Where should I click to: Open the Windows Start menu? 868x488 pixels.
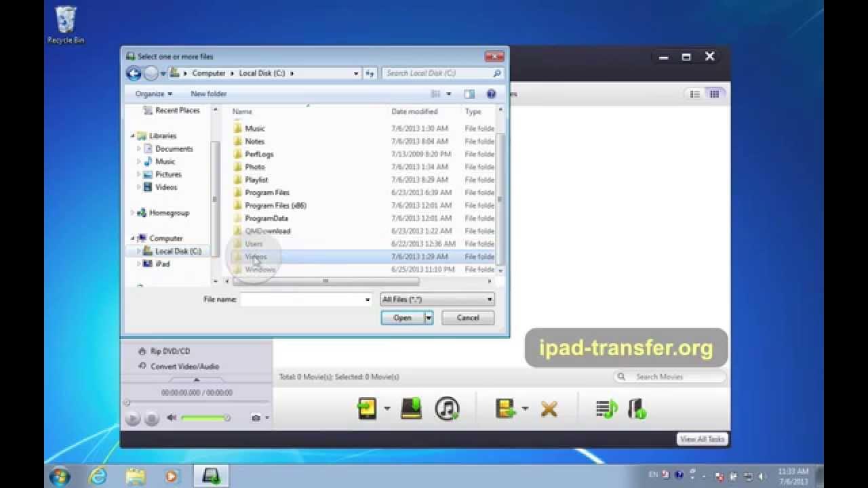(60, 476)
